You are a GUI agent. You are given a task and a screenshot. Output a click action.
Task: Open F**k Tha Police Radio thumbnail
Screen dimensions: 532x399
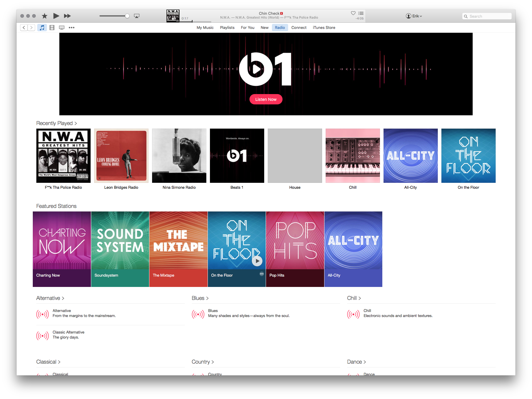tap(63, 156)
